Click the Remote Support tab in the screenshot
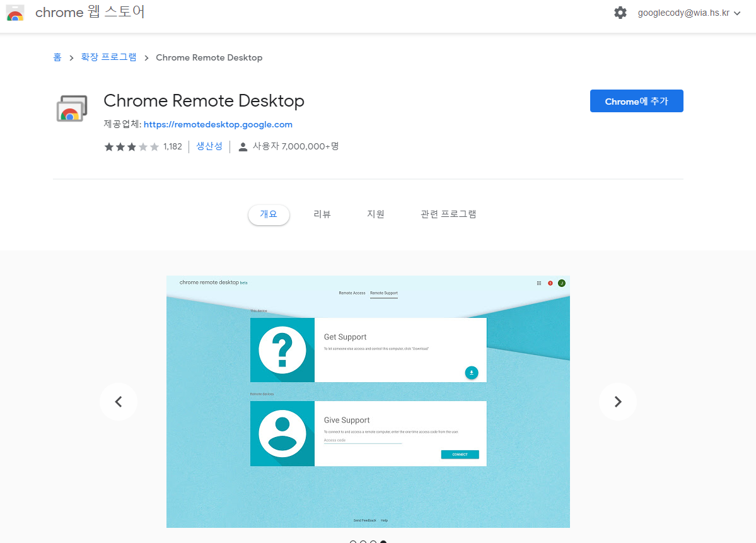The image size is (756, 543). pos(384,293)
